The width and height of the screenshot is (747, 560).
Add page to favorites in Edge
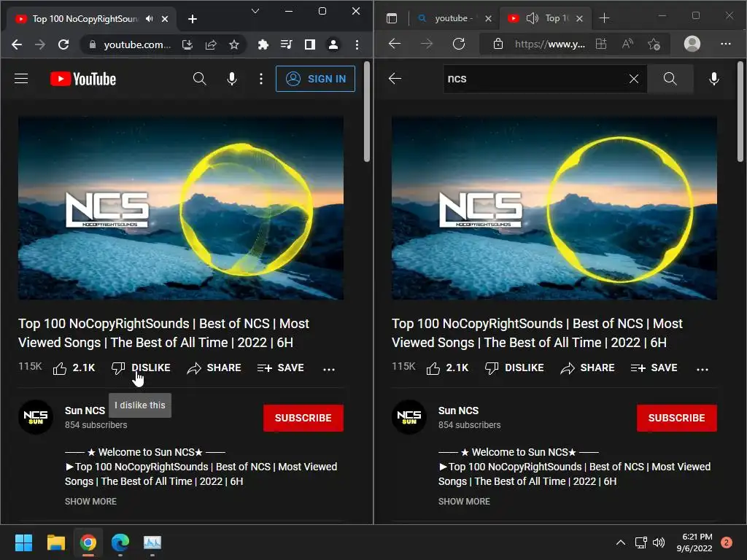(x=654, y=44)
